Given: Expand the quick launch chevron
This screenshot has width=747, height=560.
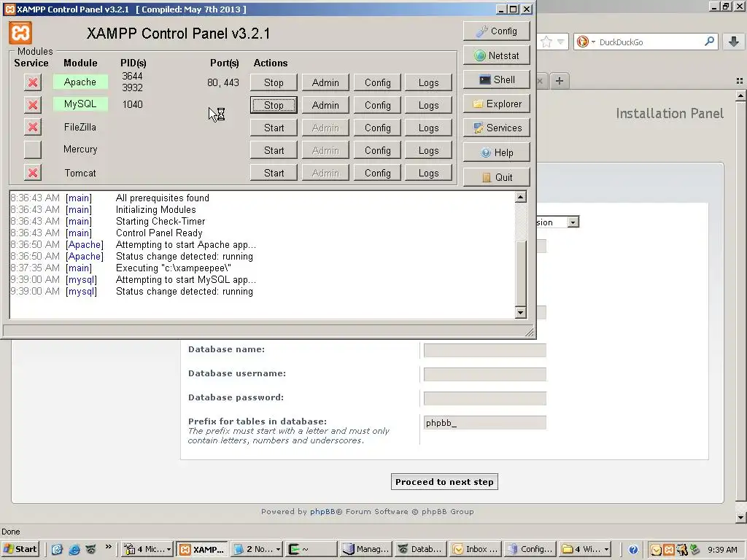Looking at the screenshot, I should coord(109,547).
